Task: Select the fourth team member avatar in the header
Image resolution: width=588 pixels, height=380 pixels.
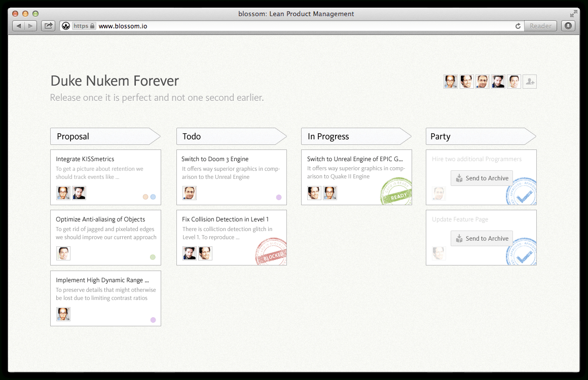Action: (498, 82)
